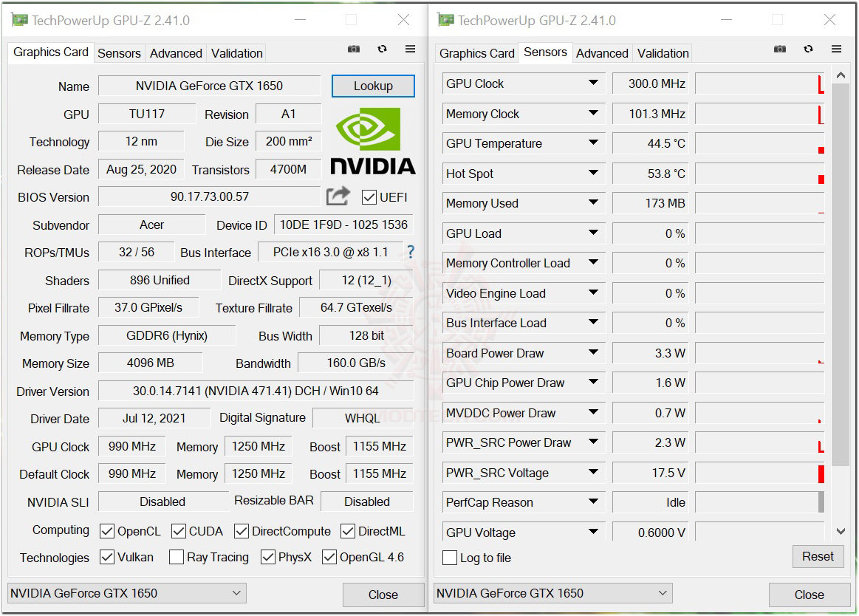Click GPU-Z app icon in right title bar

click(446, 20)
